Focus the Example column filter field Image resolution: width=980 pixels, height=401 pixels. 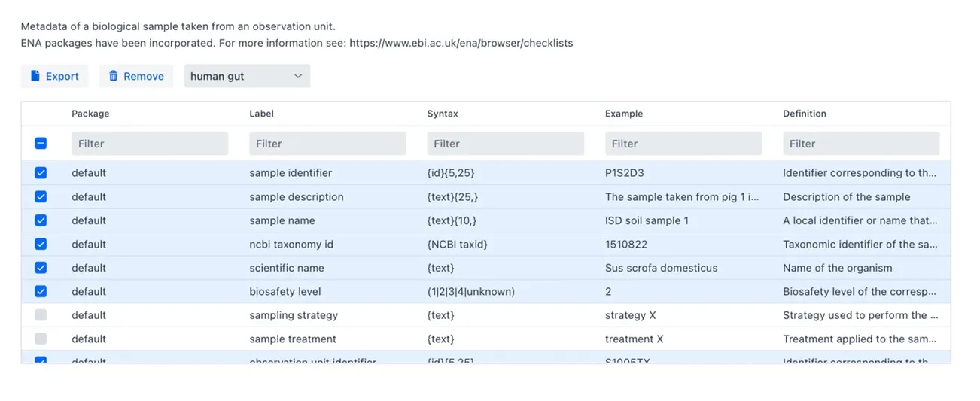(x=683, y=144)
